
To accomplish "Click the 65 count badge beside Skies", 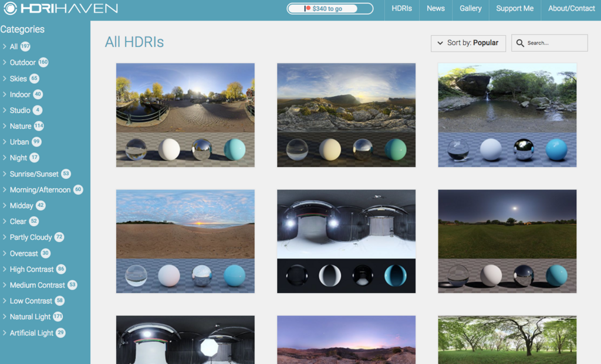I will point(34,79).
